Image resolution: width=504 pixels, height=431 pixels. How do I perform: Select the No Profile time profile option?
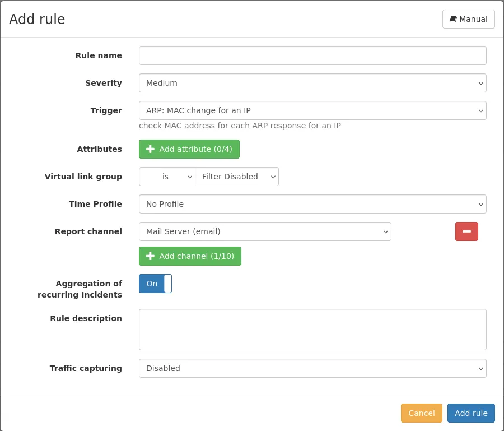coord(312,204)
